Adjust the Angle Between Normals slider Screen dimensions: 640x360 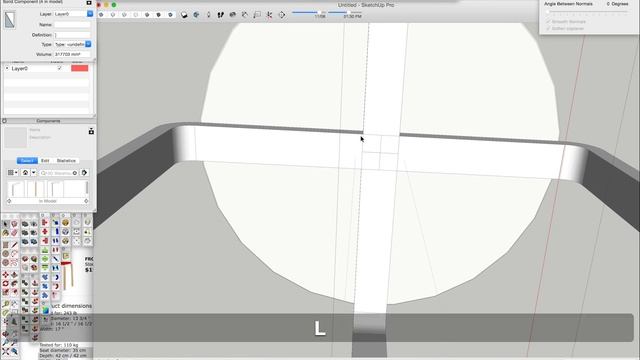pyautogui.click(x=587, y=12)
